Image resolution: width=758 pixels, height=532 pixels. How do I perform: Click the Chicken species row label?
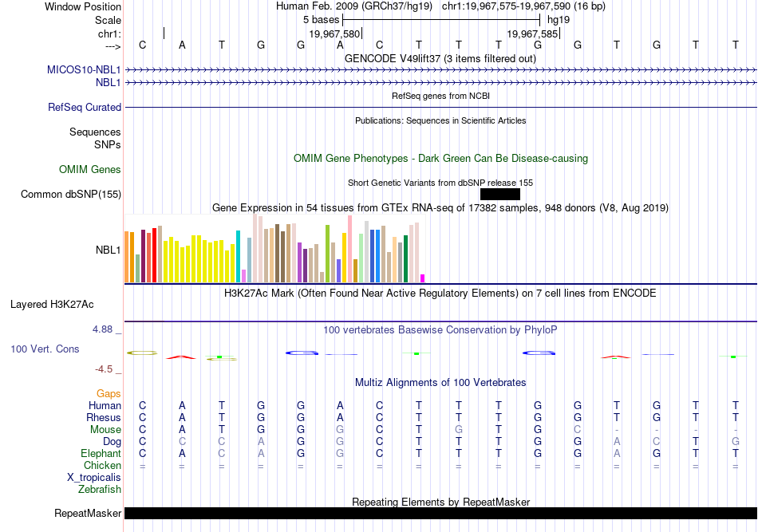click(x=102, y=465)
